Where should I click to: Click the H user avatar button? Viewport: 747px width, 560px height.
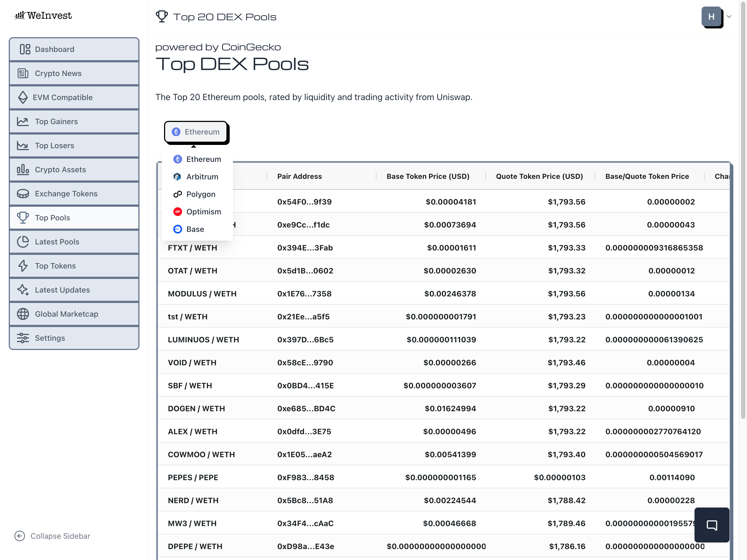click(711, 17)
